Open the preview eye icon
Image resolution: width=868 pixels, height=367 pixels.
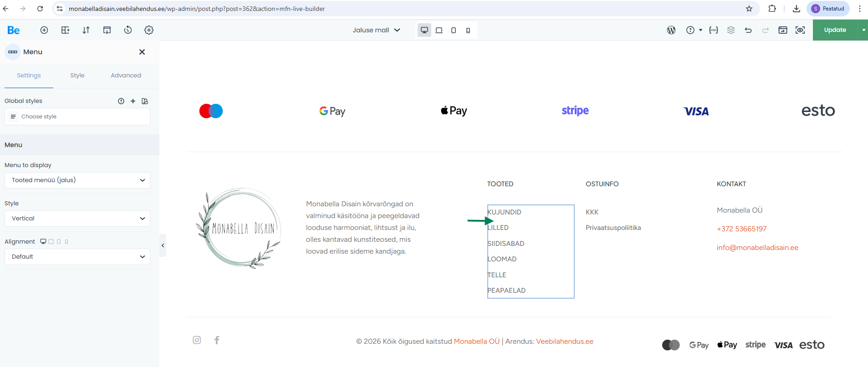tap(800, 30)
